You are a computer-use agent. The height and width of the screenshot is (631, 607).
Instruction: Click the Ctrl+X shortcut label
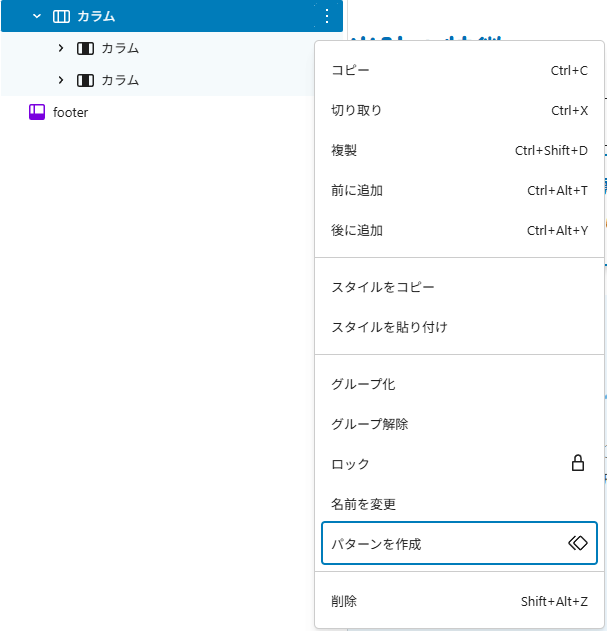570,110
